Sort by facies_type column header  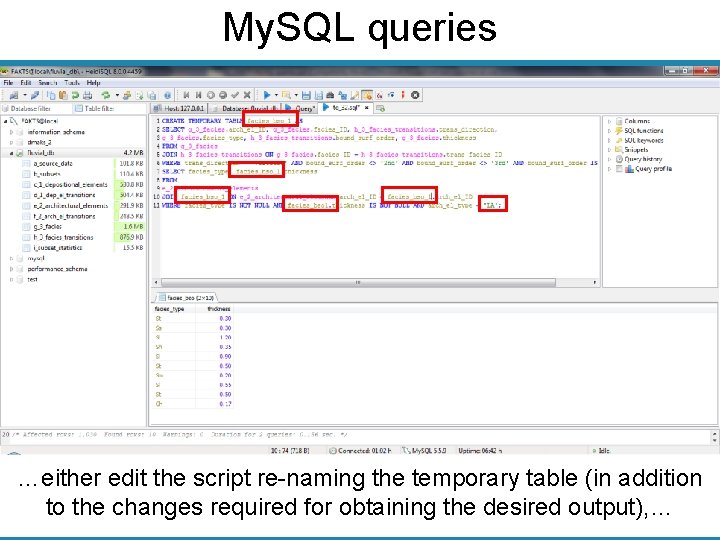[x=173, y=309]
